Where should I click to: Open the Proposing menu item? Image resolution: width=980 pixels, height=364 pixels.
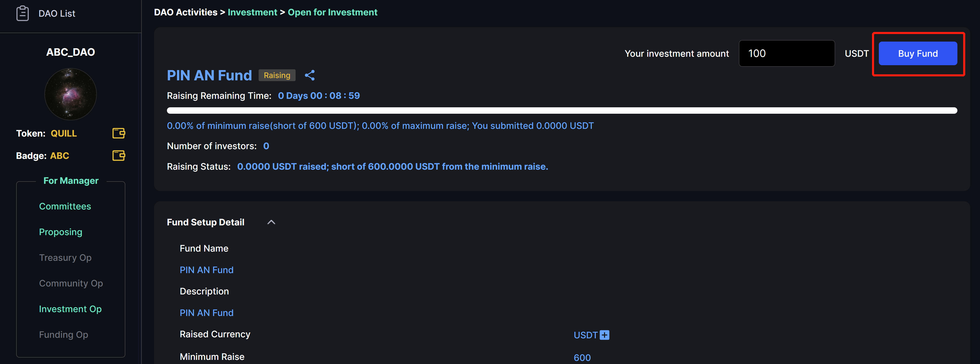coord(61,232)
